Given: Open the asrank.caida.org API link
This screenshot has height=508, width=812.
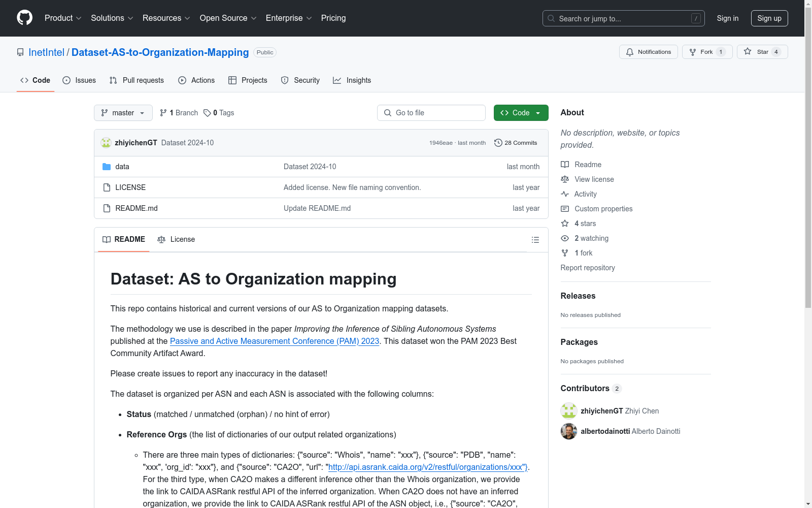Looking at the screenshot, I should pos(428,467).
